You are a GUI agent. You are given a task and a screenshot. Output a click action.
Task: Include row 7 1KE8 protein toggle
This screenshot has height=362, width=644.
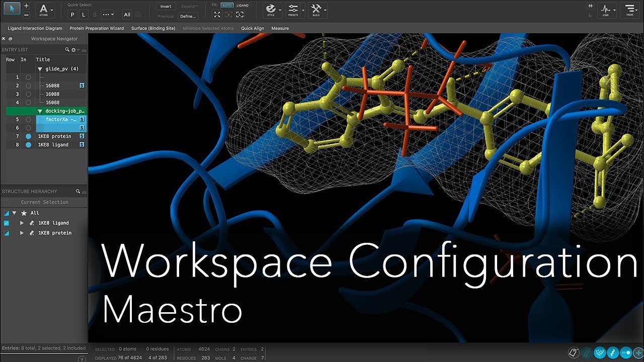coord(28,136)
